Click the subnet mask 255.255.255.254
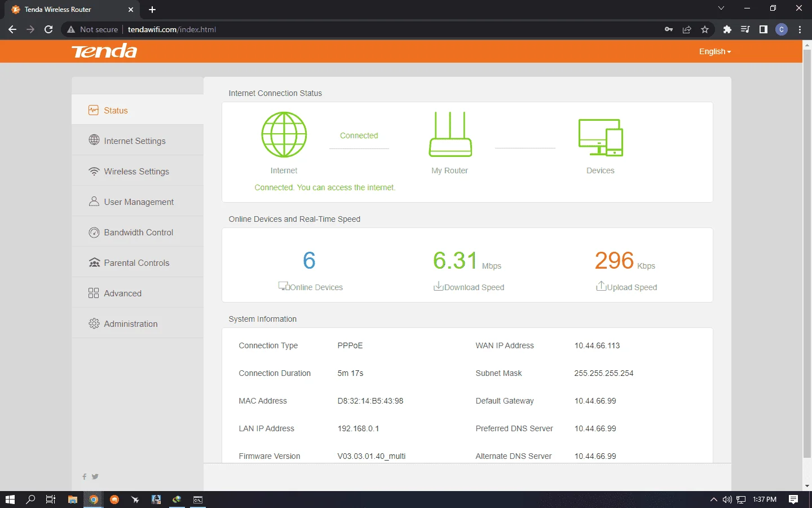The height and width of the screenshot is (508, 812). (604, 373)
